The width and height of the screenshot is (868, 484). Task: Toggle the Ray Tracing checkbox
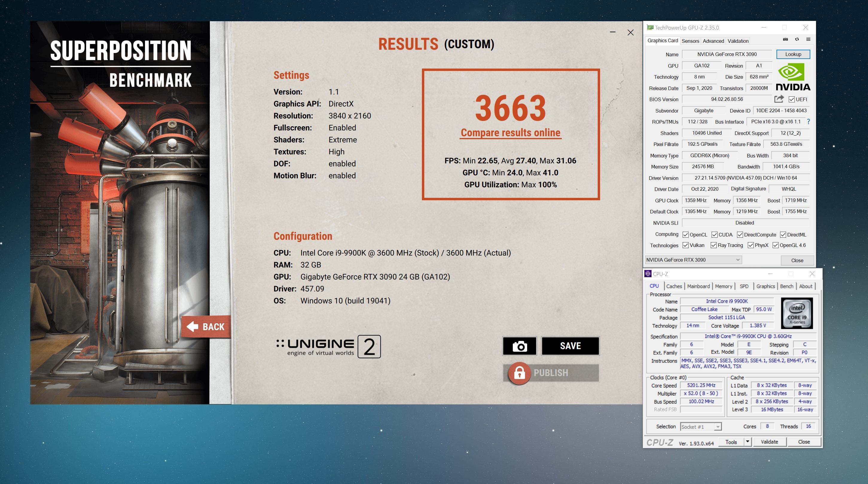(x=713, y=245)
